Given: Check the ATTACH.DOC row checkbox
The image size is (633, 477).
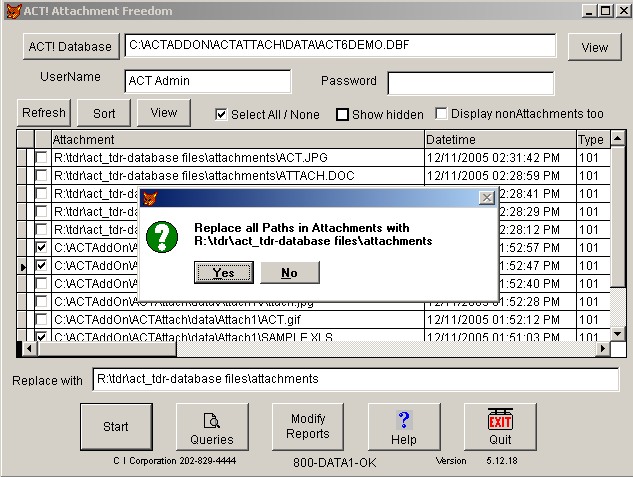Looking at the screenshot, I should [x=42, y=176].
